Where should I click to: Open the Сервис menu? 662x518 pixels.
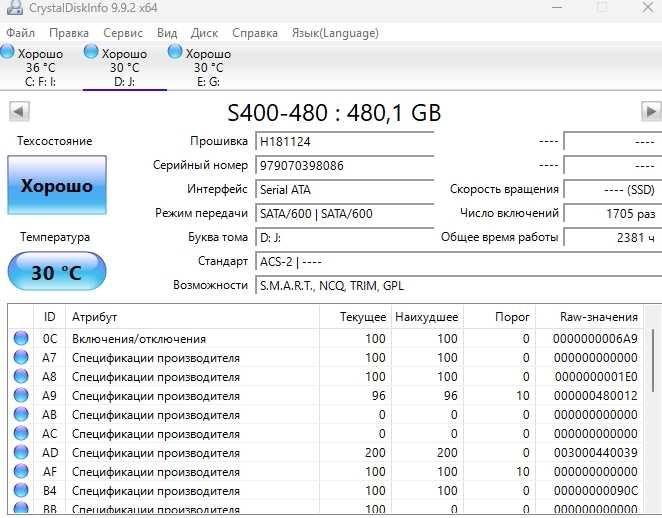[123, 33]
